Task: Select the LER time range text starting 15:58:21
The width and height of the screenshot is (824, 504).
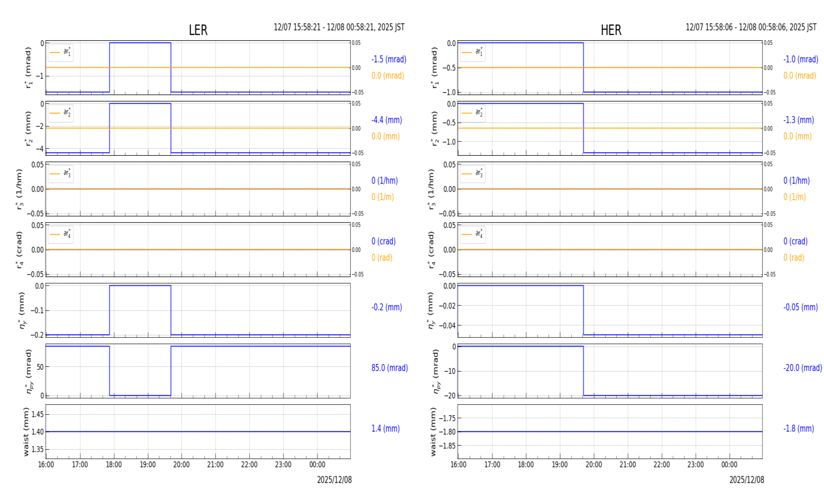Action: (x=339, y=27)
